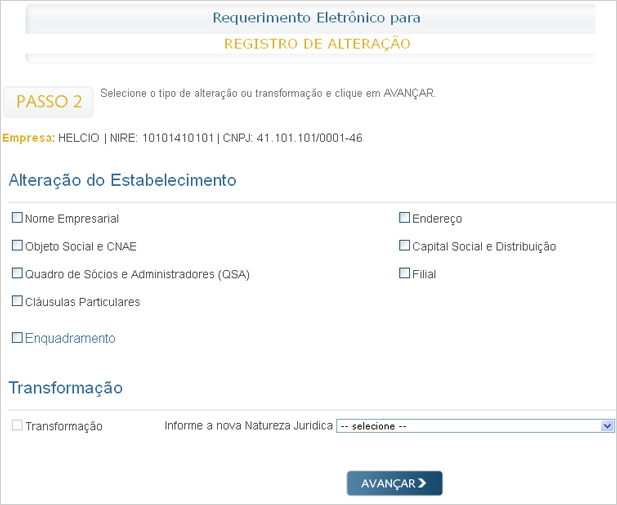Open the nova Natureza Juridica dropdown
This screenshot has width=617, height=505.
tap(475, 425)
